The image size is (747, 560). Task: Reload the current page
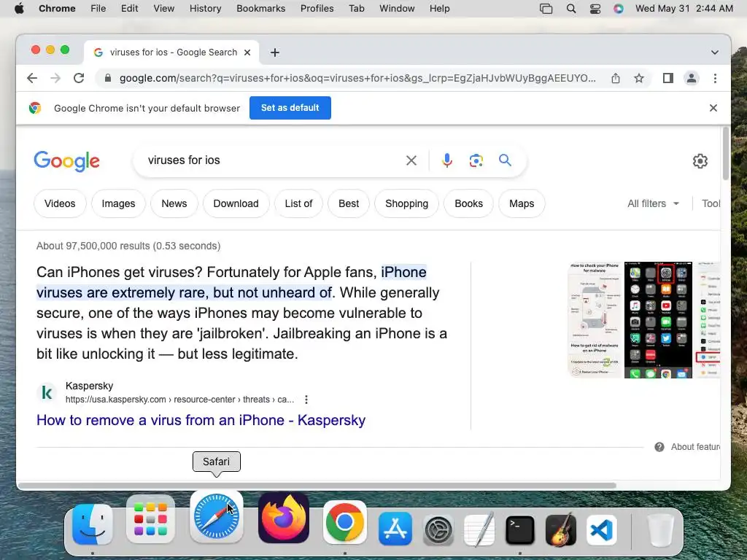click(79, 78)
